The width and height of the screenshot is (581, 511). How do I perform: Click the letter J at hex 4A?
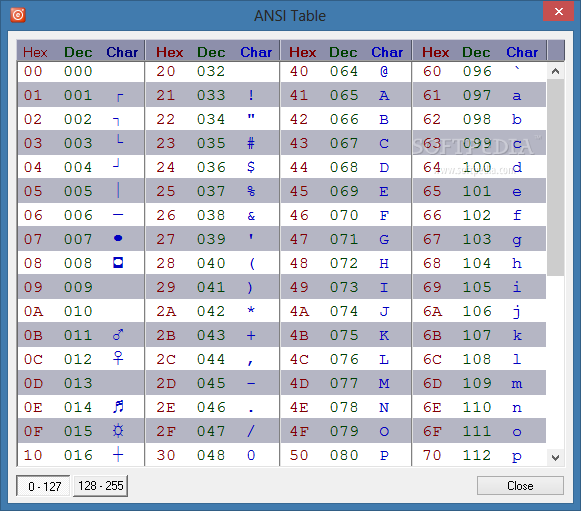click(x=384, y=311)
